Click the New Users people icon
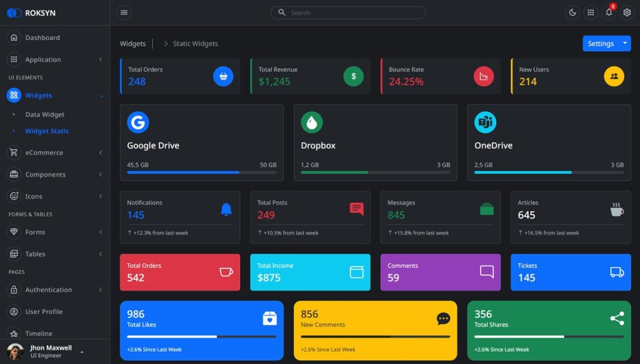Viewport: 640px width, 364px height. [613, 76]
